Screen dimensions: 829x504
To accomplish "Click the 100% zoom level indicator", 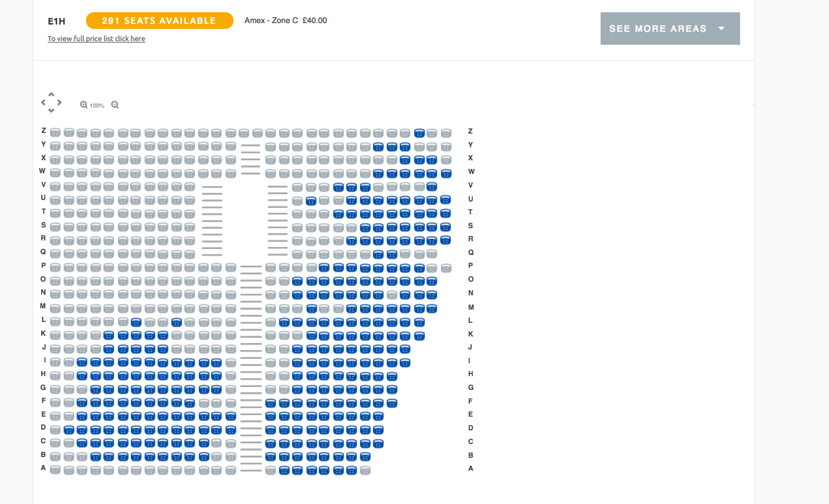I will pos(97,105).
